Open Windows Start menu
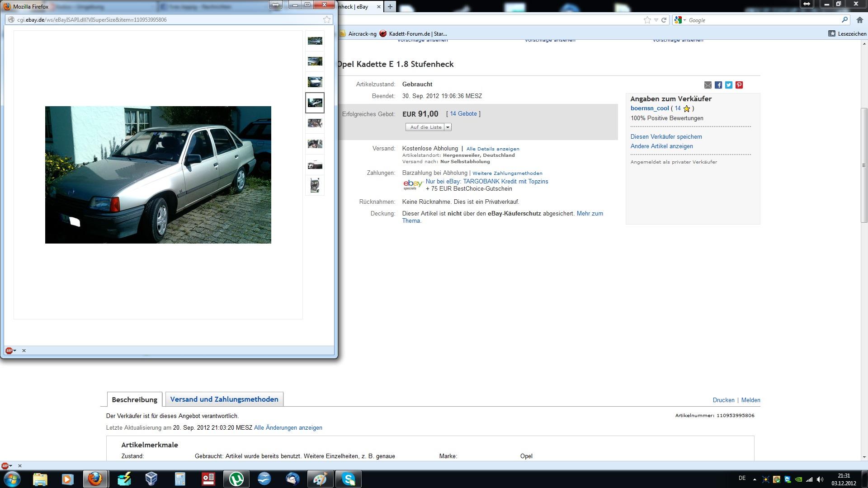The width and height of the screenshot is (868, 488). pos(12,479)
